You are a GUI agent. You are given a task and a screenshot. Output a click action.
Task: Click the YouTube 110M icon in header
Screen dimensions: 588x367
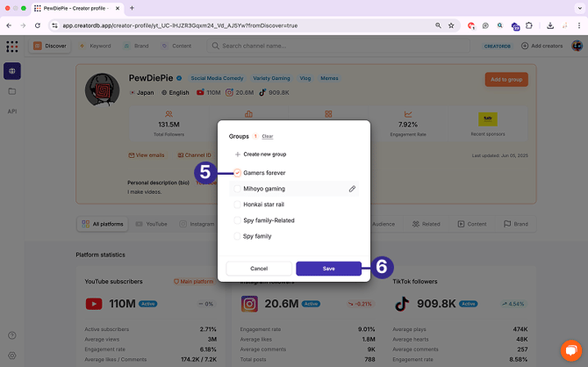(x=200, y=92)
